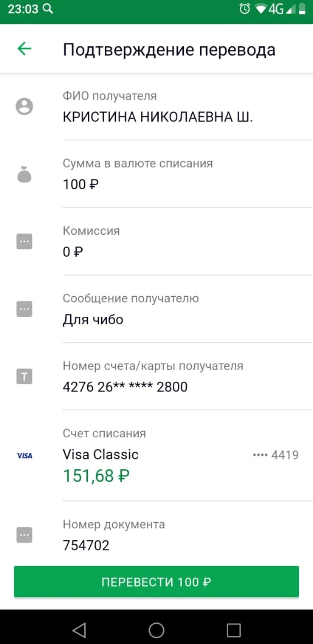The height and width of the screenshot is (644, 313).
Task: Click the VISA card logo
Action: (24, 456)
